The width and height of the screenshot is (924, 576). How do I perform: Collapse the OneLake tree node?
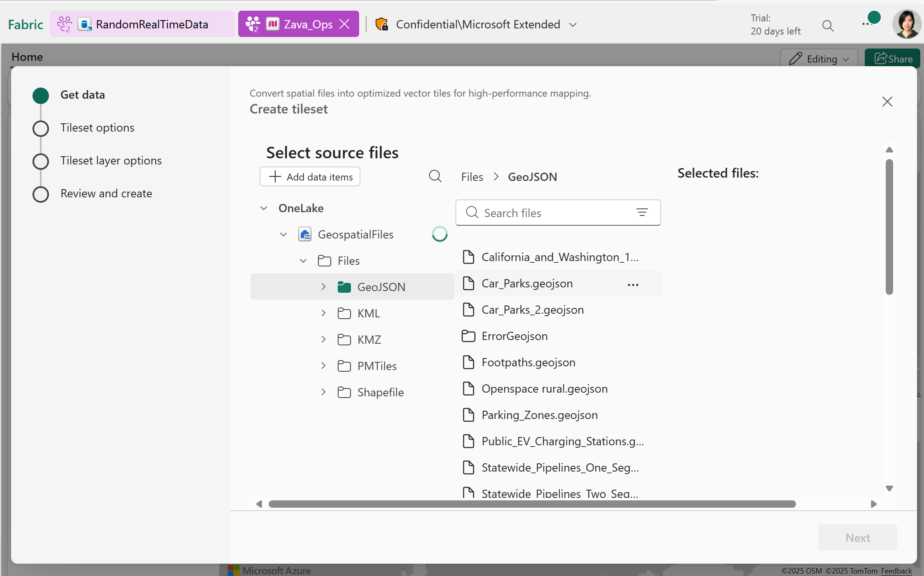264,208
